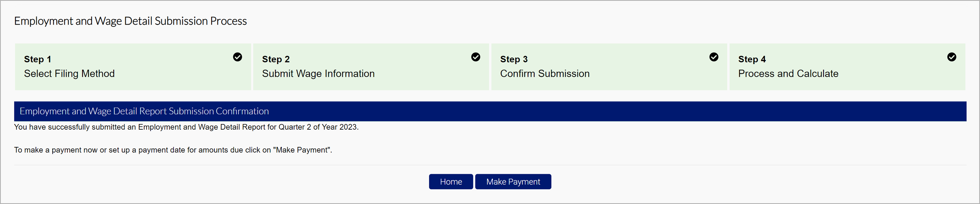
Task: Select the Step 4 bold label
Action: point(752,59)
